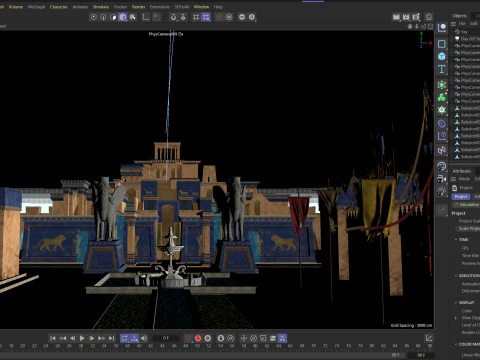Expand the View Clipping arrow
The height and width of the screenshot is (360, 480).
456,318
